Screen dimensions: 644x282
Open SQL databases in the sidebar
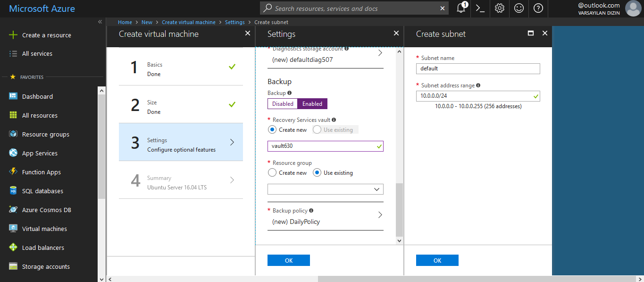click(x=42, y=191)
